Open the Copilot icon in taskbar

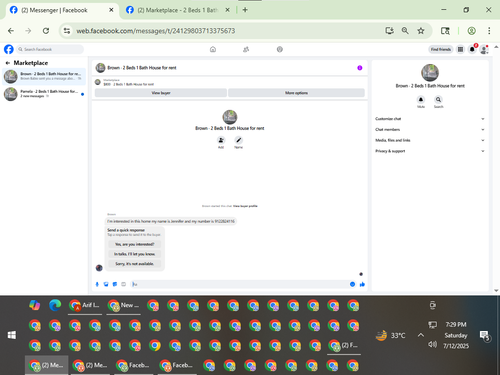tap(35, 305)
